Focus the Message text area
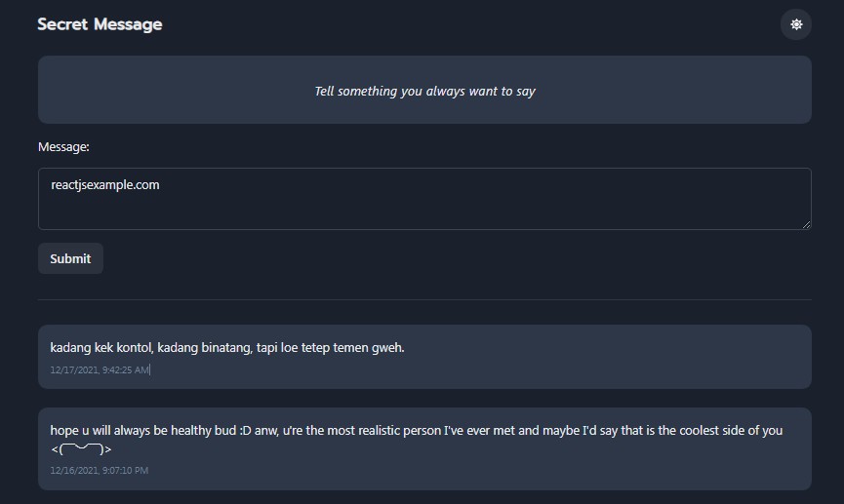 (424, 207)
